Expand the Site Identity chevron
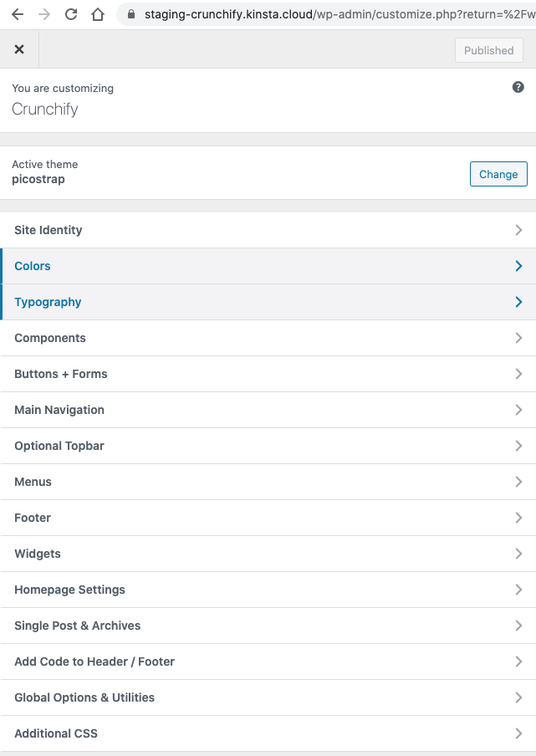Viewport: 536px width, 756px height. tap(518, 230)
